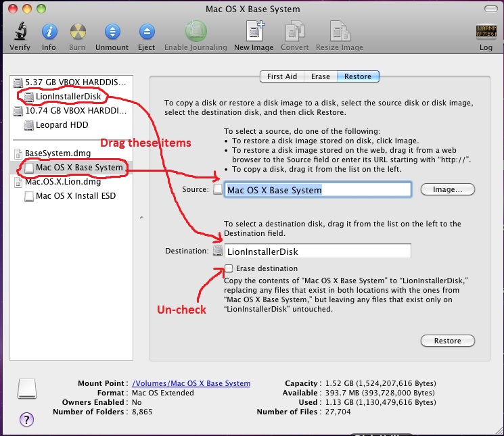This screenshot has height=436, width=504.
Task: Select the Mac OS X Install ESD volume
Action: click(x=76, y=196)
